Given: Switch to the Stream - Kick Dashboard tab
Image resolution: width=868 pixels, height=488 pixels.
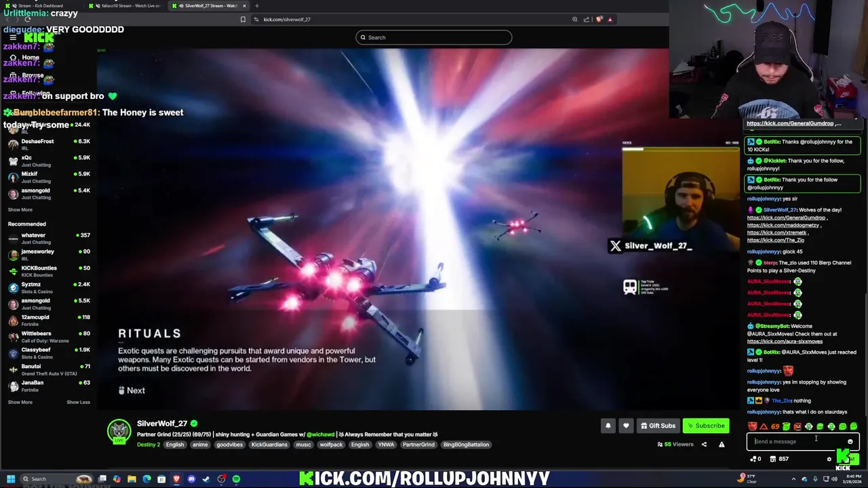Looking at the screenshot, I should (x=41, y=5).
